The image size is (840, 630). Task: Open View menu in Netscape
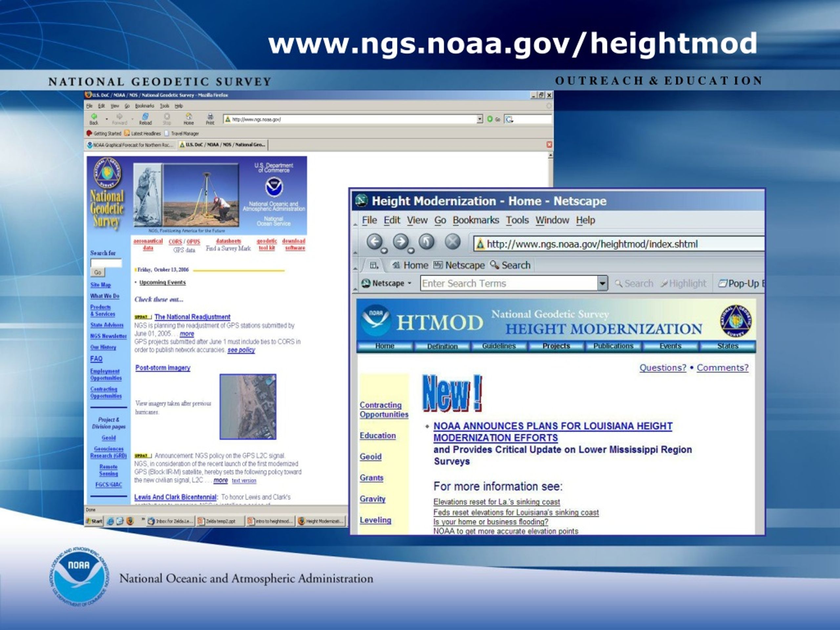coord(417,220)
